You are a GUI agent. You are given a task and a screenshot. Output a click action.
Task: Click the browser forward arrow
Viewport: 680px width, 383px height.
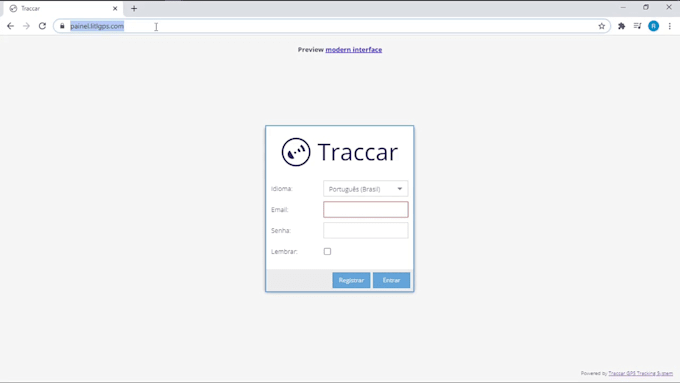tap(26, 26)
